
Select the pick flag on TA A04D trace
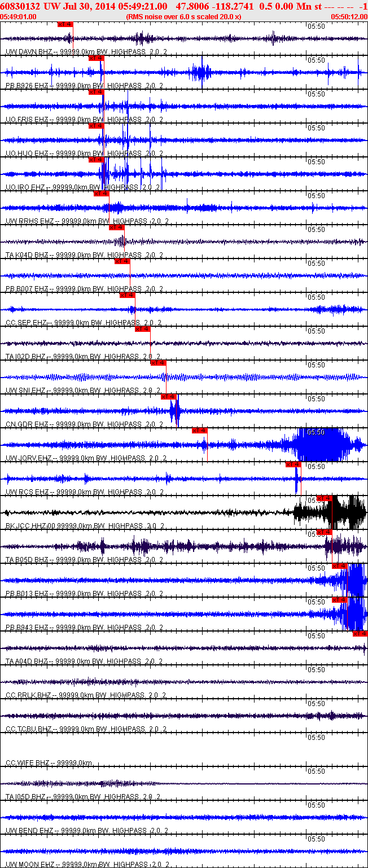click(360, 634)
